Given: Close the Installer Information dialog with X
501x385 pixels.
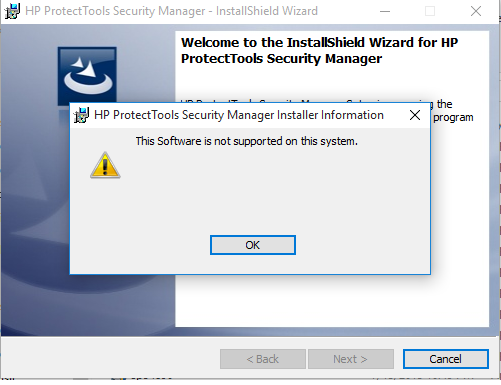Looking at the screenshot, I should point(415,115).
